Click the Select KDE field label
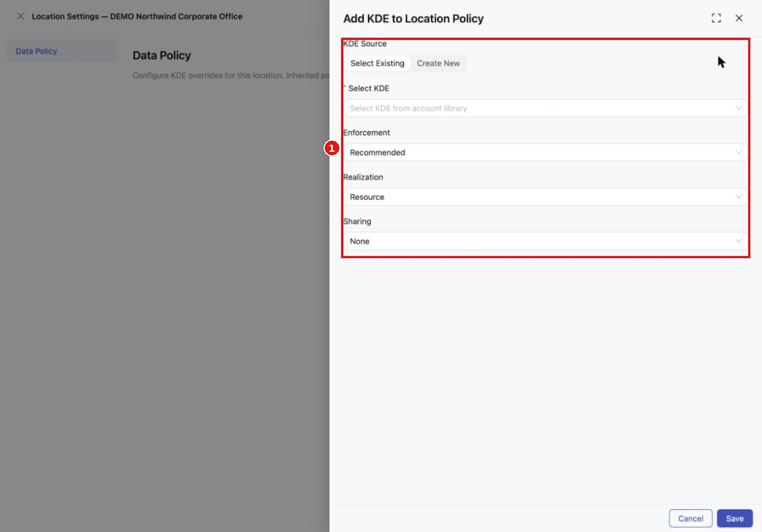 coord(368,88)
